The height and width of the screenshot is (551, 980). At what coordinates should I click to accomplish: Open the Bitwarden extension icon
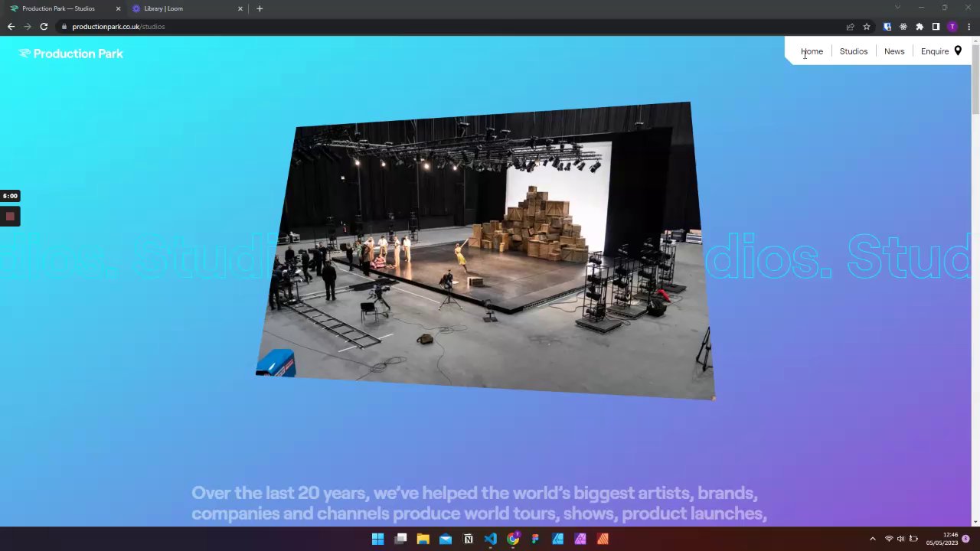[887, 26]
